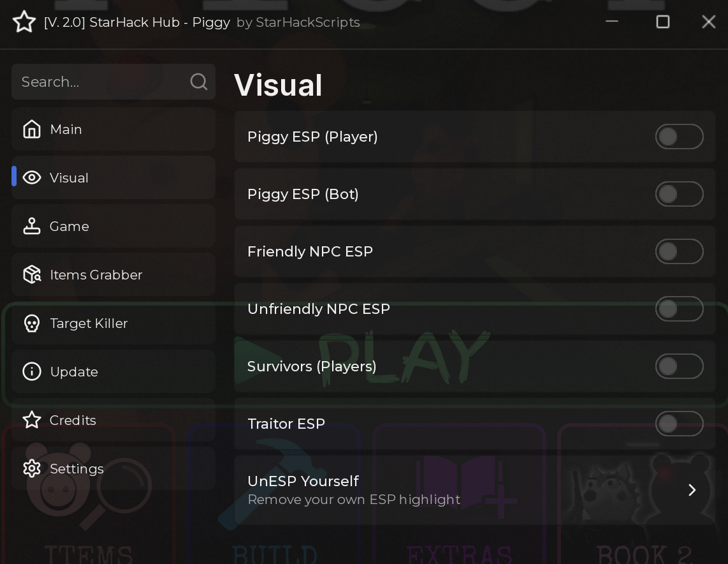Open the Main tab

[x=113, y=129]
